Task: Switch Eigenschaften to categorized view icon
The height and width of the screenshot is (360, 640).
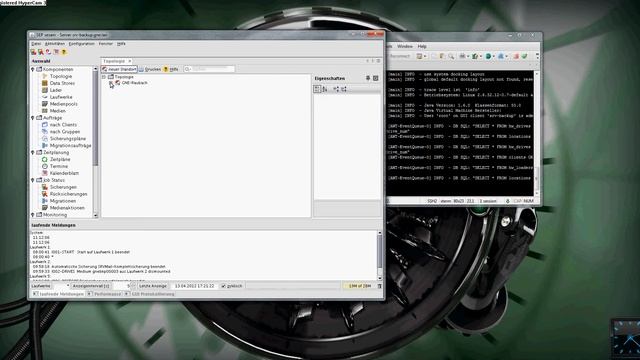Action: (317, 89)
